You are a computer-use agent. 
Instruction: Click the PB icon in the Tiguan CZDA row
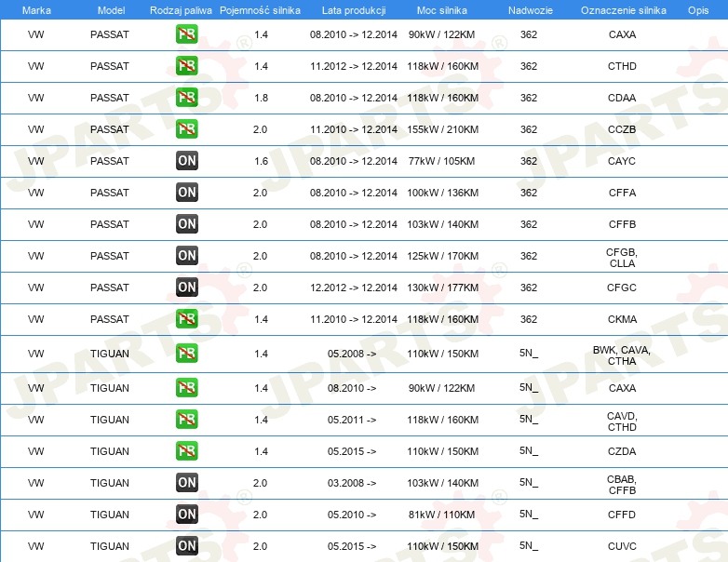(186, 451)
